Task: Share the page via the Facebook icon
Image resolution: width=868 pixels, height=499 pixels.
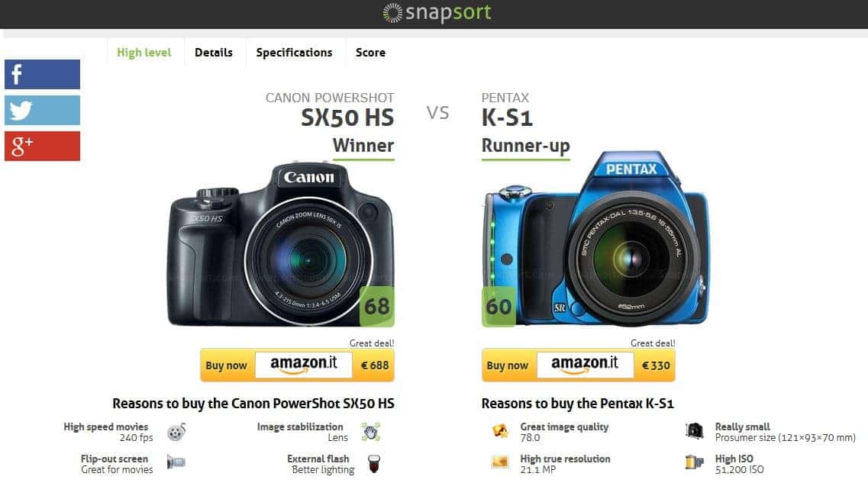Action: (42, 74)
